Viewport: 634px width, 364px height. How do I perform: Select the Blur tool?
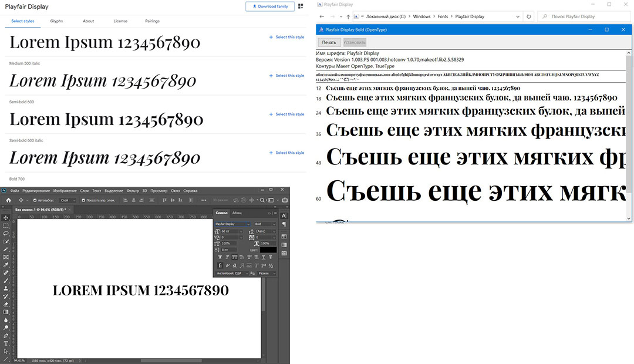[x=6, y=320]
